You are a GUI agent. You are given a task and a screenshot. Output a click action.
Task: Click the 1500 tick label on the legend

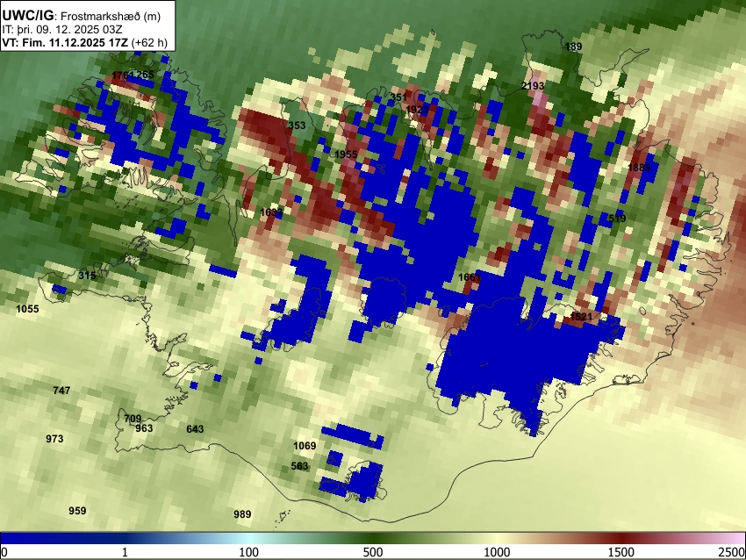pyautogui.click(x=621, y=552)
